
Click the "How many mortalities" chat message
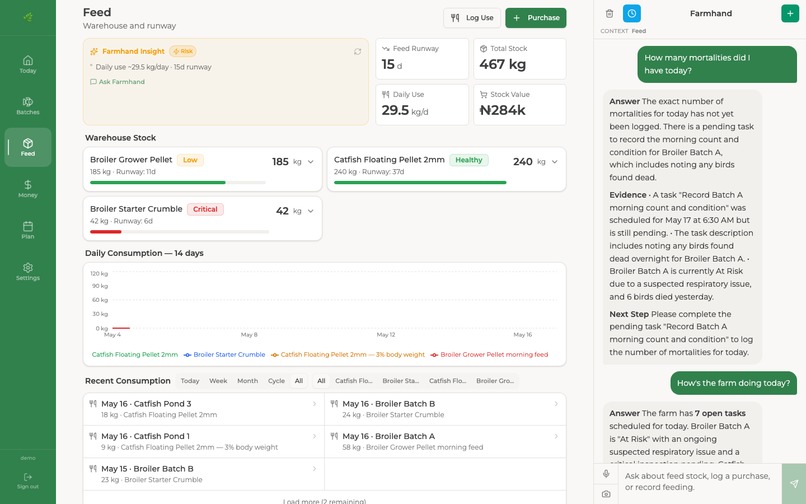point(717,64)
